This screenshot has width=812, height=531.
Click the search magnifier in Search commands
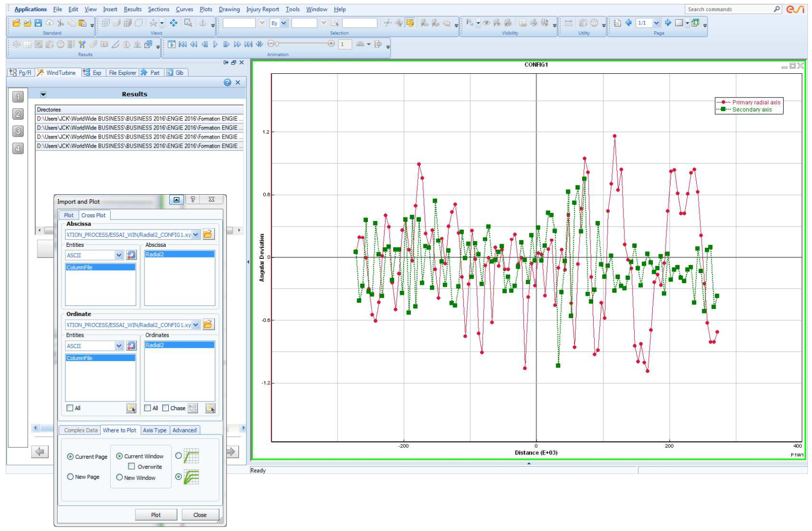point(777,9)
